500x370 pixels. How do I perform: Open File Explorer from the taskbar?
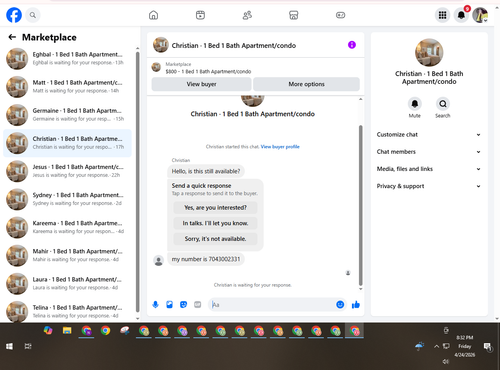[x=67, y=331]
